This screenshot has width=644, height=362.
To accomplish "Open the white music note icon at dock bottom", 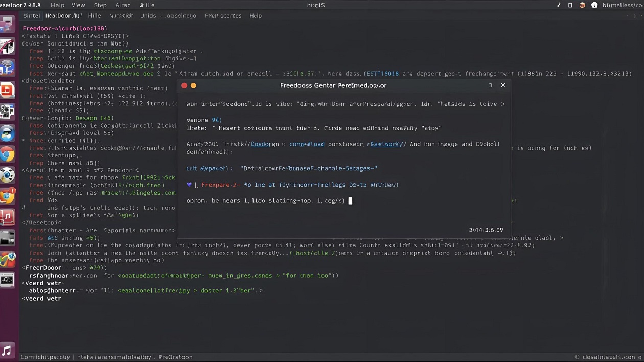I will [x=7, y=350].
